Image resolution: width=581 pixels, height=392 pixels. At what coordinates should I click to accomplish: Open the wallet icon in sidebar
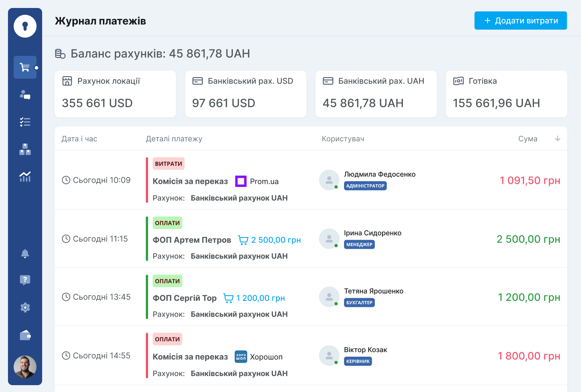tap(25, 335)
